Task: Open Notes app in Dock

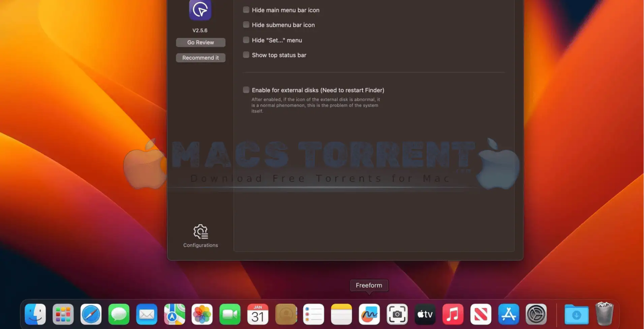Action: pyautogui.click(x=341, y=314)
